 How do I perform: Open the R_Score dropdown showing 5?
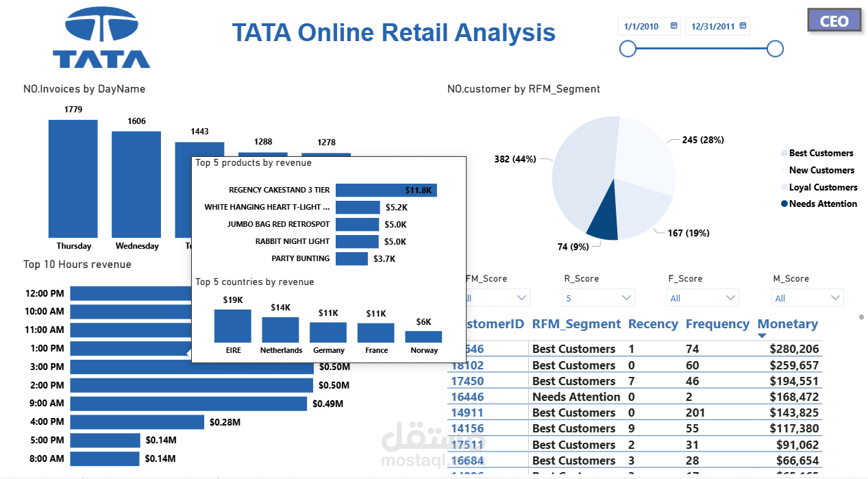tap(598, 297)
